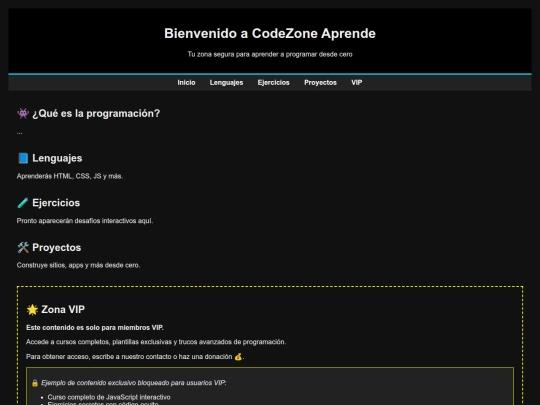
Task: Click the heading 'Bienvenido a CodeZone Aprende'
Action: (x=270, y=33)
